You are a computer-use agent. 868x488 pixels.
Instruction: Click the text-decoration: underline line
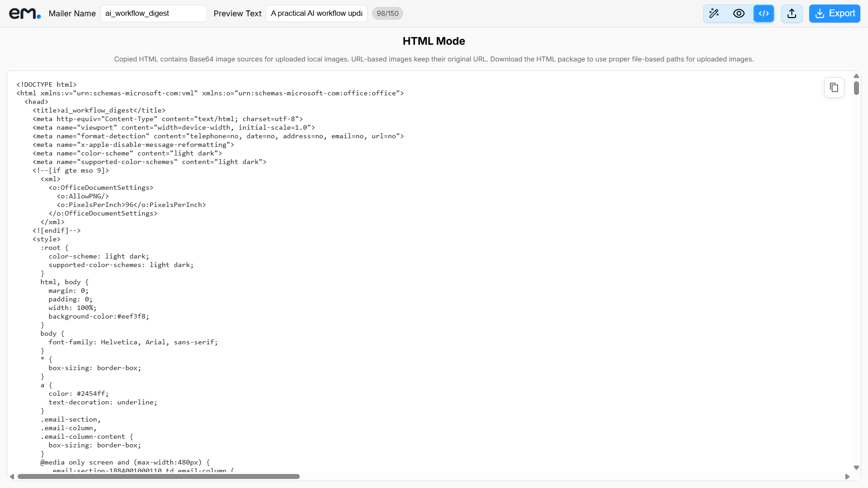click(103, 402)
